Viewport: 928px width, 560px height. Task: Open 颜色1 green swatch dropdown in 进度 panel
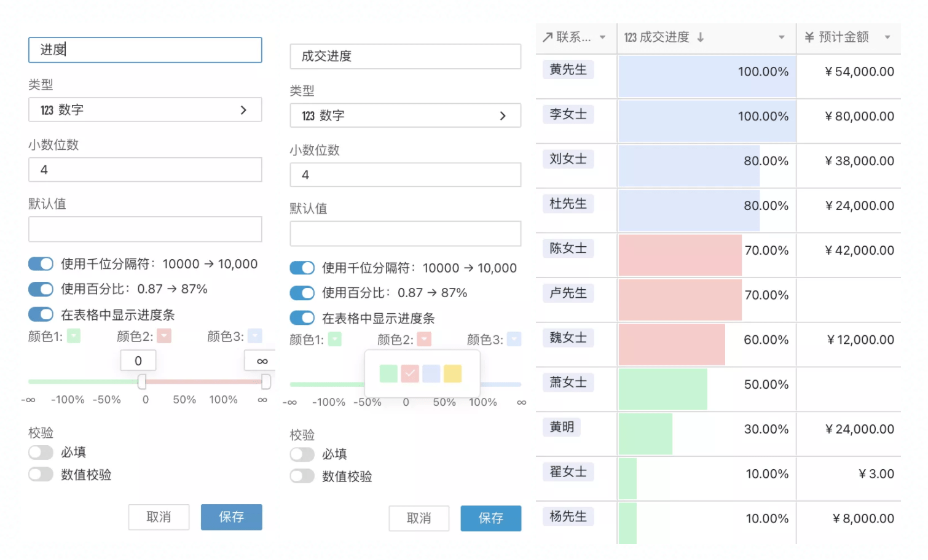[x=74, y=336]
